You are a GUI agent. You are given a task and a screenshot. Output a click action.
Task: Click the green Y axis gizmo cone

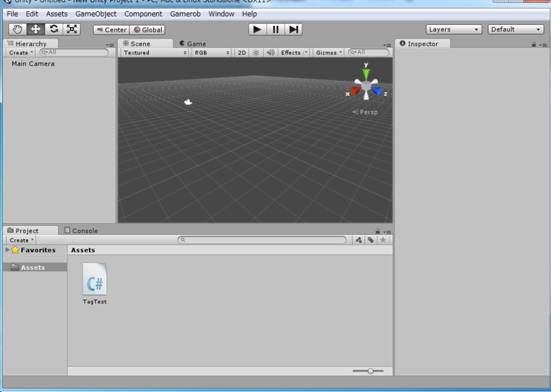366,74
